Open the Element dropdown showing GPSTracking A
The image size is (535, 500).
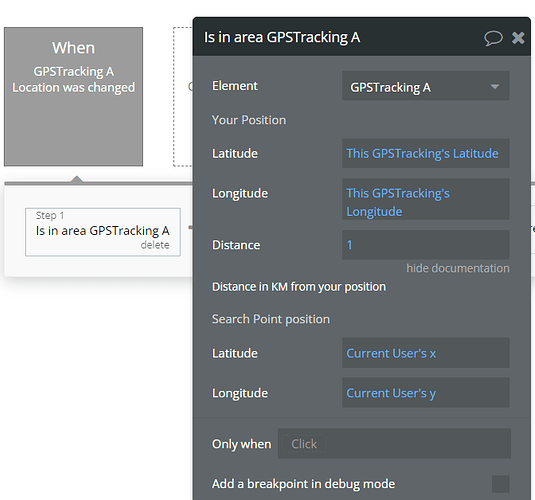[x=425, y=86]
